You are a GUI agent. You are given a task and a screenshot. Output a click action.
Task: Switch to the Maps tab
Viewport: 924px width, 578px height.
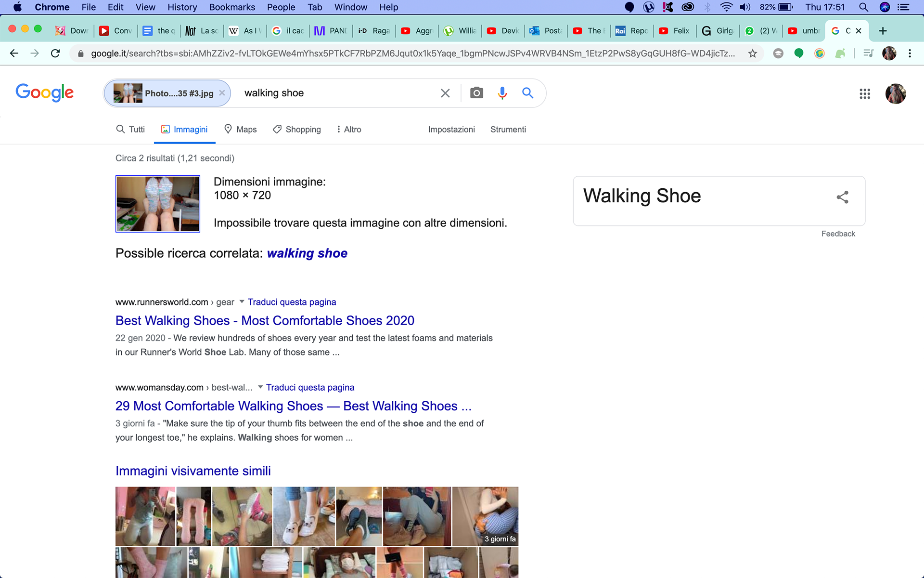(x=241, y=130)
